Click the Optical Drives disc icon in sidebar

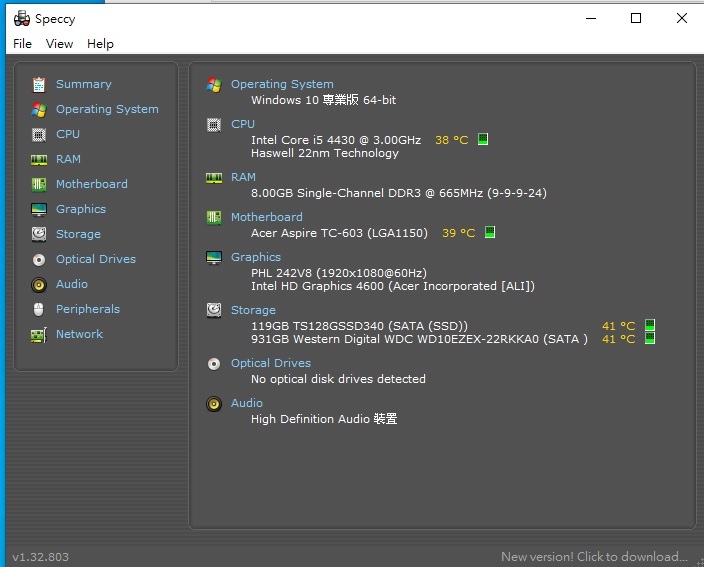39,259
